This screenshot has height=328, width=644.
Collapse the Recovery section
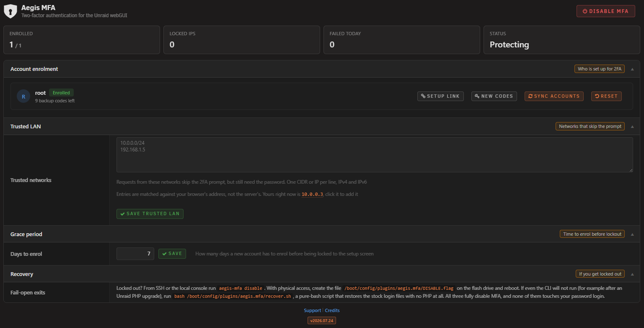tap(632, 274)
